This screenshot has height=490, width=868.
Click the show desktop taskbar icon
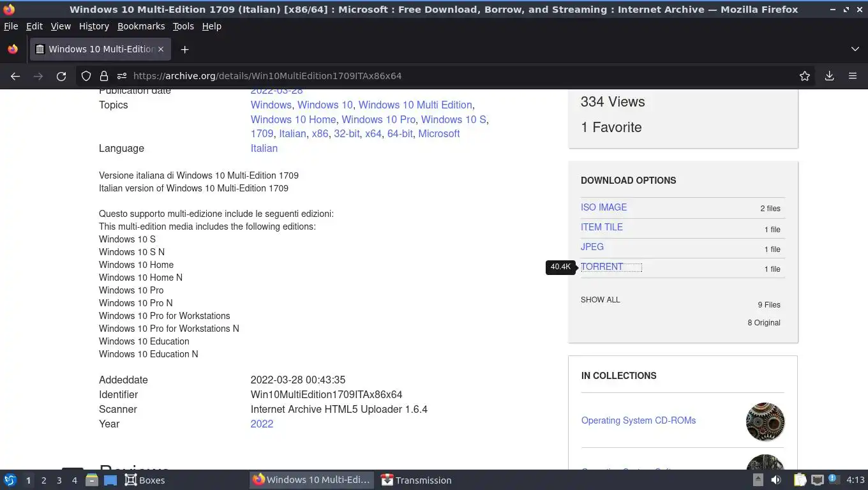coord(110,480)
